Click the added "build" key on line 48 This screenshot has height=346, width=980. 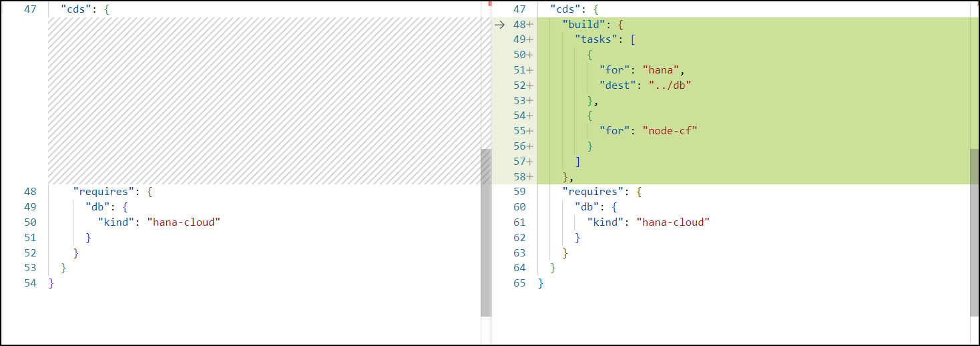pos(584,25)
